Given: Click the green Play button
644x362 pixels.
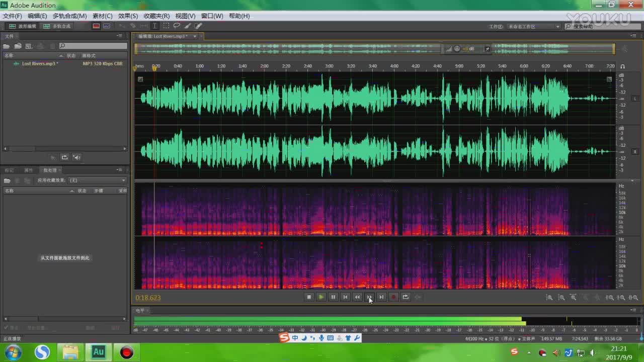Looking at the screenshot, I should click(x=321, y=297).
